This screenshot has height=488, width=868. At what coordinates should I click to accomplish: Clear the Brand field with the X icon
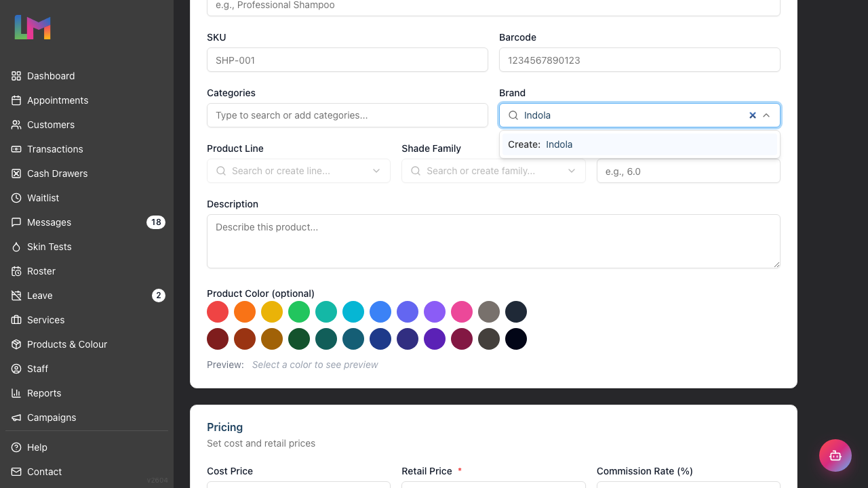[752, 115]
